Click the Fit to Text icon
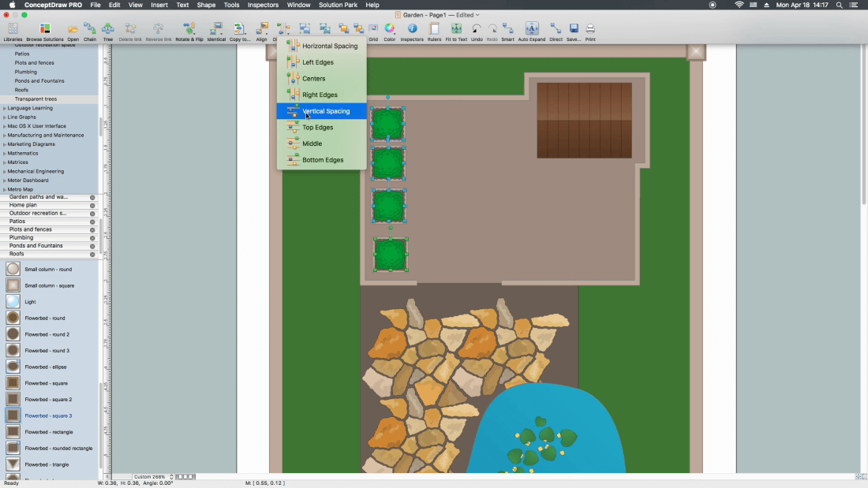The height and width of the screenshot is (488, 868). [456, 31]
